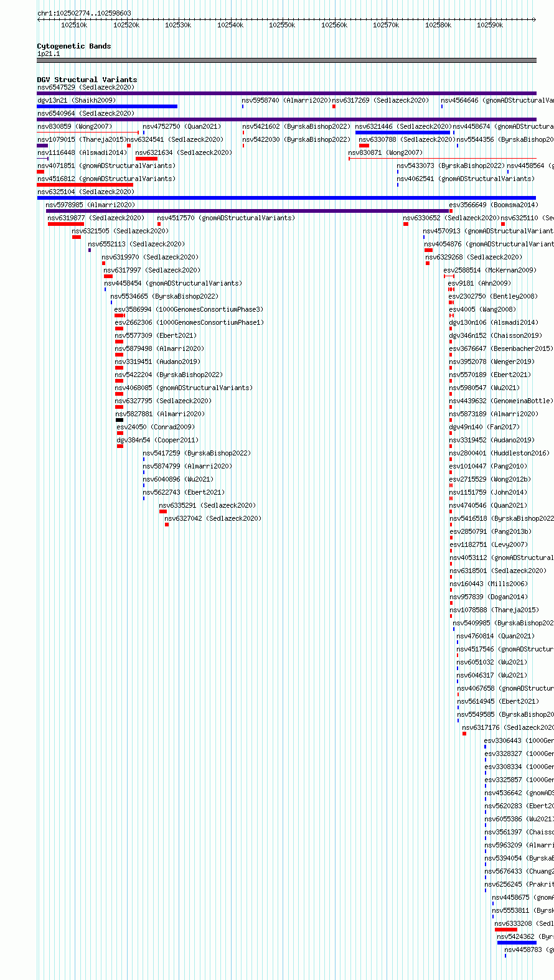The image size is (554, 980).
Task: Select the nsv5422030 (ByrskaBishop2022) label
Action: 296,139
